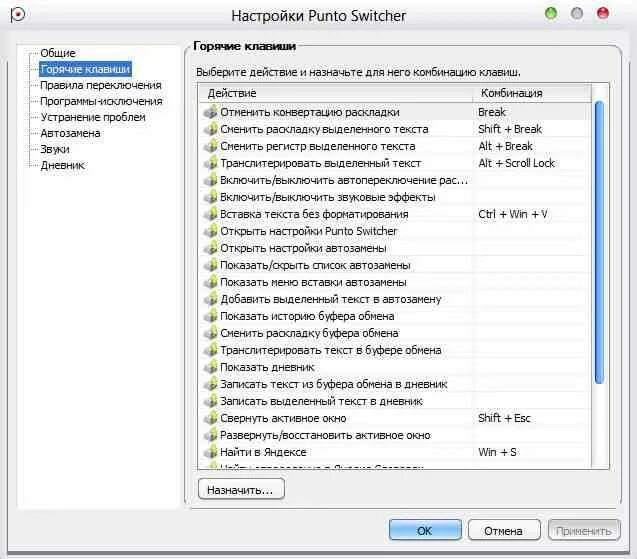Select row 'Вставка текста без форматирования'
The height and width of the screenshot is (559, 637).
(393, 214)
